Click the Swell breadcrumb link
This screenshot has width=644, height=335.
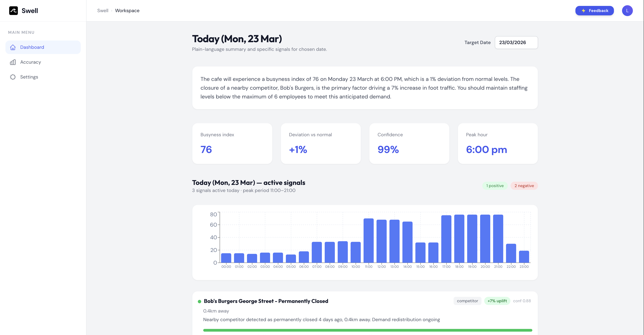(x=103, y=10)
